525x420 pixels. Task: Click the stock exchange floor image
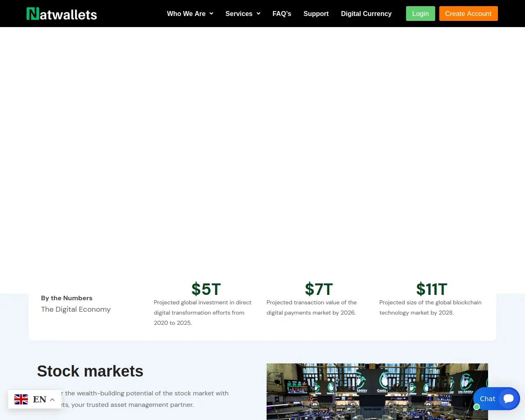(x=377, y=391)
